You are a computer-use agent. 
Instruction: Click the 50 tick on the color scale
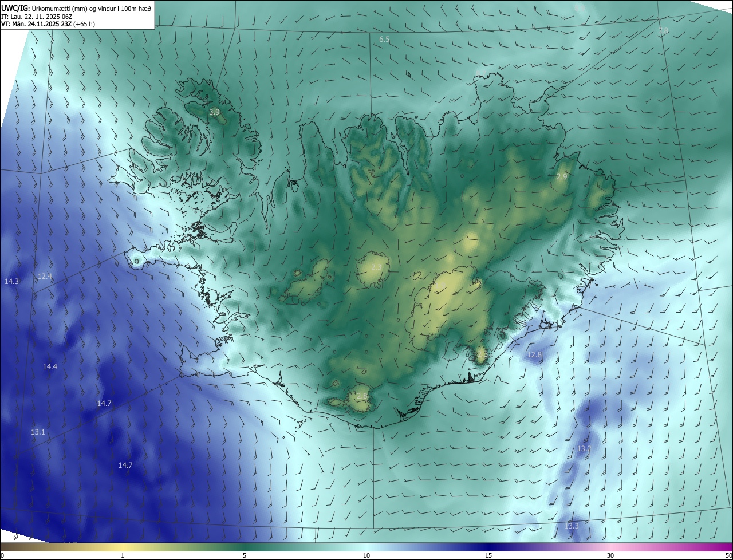(x=728, y=555)
